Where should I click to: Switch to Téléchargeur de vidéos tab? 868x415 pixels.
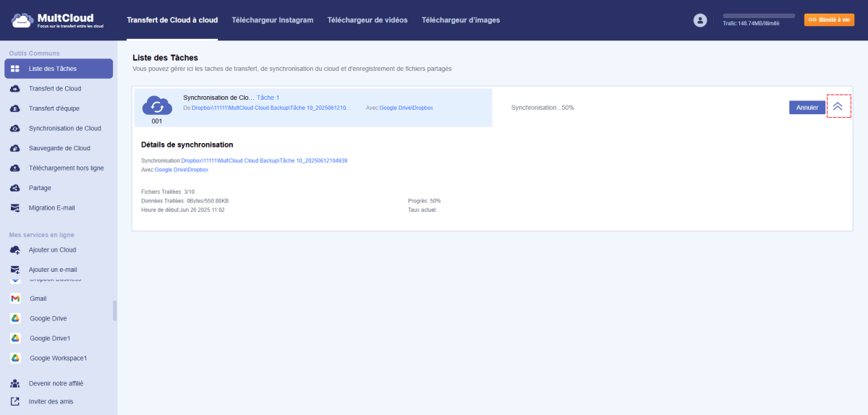coord(367,20)
